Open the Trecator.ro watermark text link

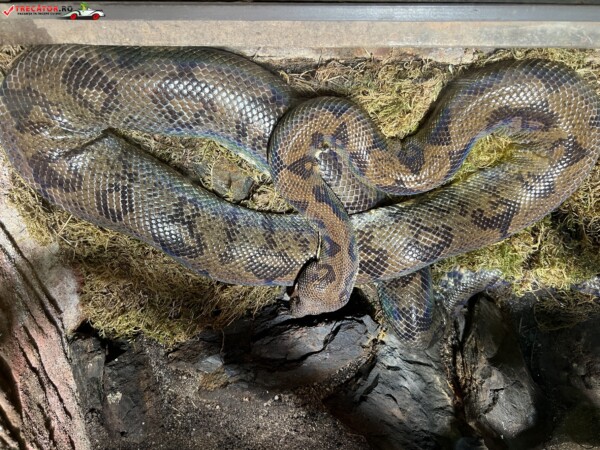40,8
